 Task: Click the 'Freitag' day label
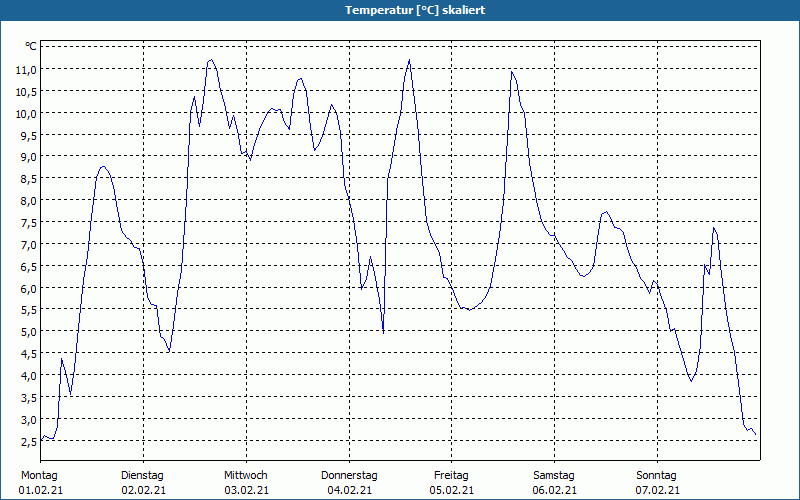(451, 476)
